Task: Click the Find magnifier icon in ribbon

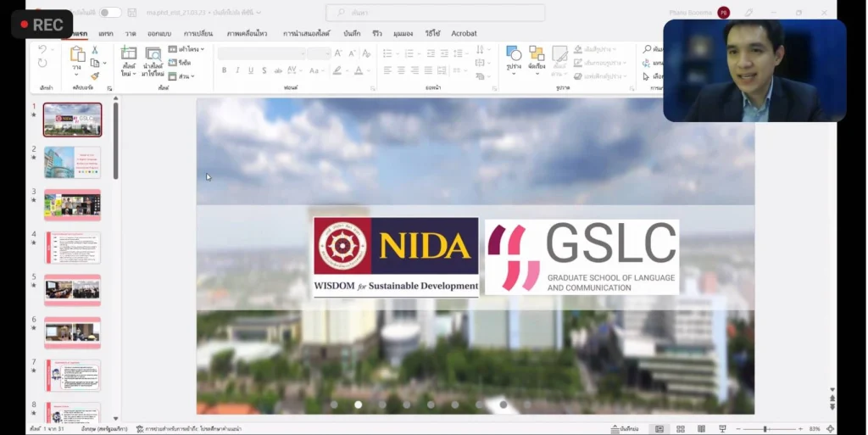Action: 647,49
